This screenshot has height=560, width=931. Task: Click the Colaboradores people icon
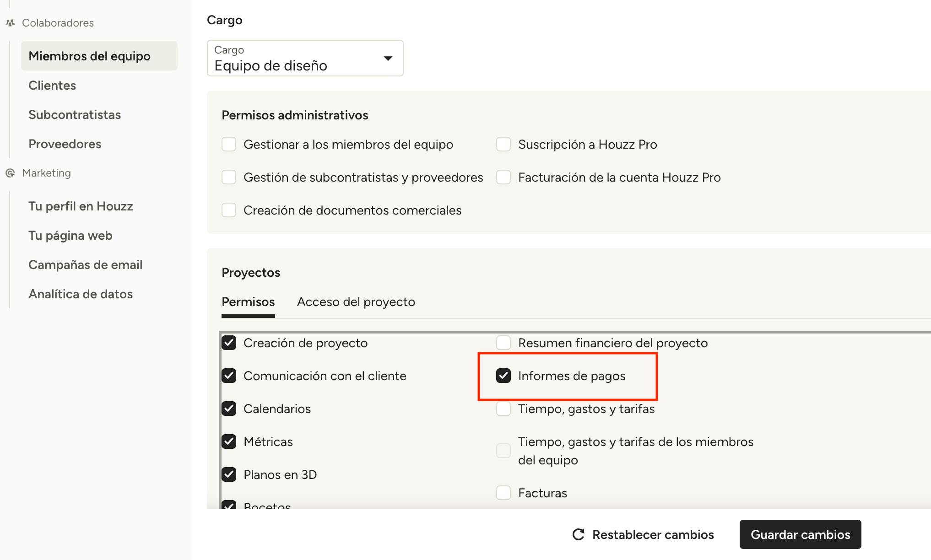pos(10,23)
